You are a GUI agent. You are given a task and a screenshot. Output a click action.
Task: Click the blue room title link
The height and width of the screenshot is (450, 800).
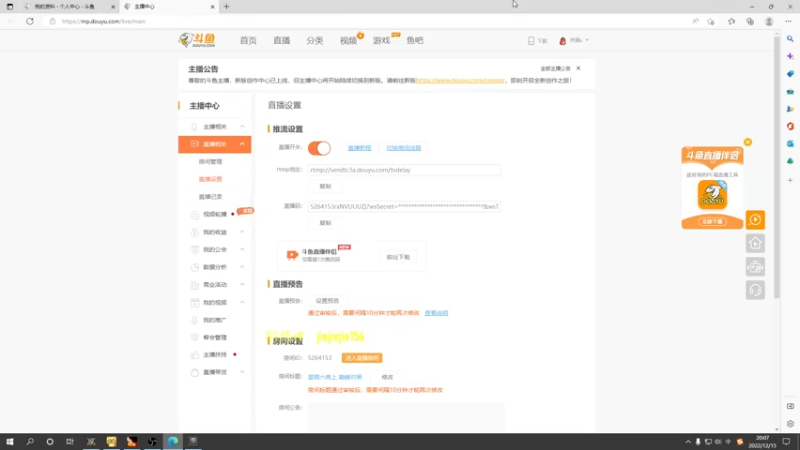(x=335, y=377)
